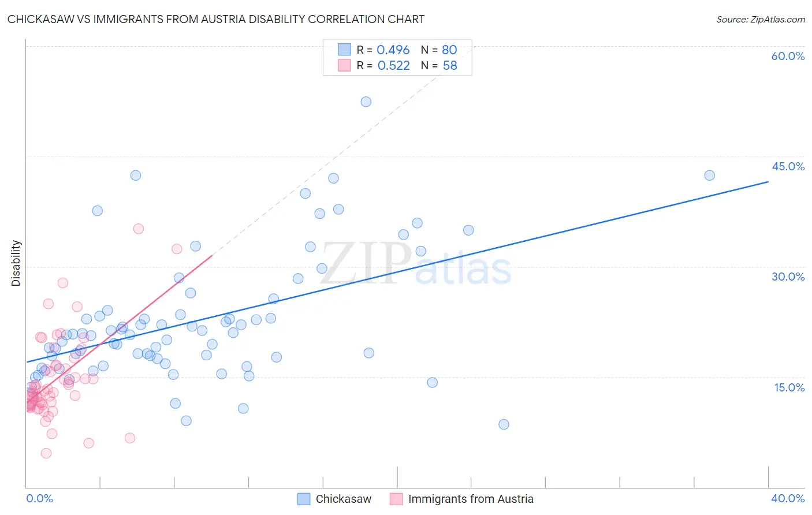Image resolution: width=812 pixels, height=515 pixels.
Task: Click the lowest blue data point near 8.5%
Action: tap(504, 424)
